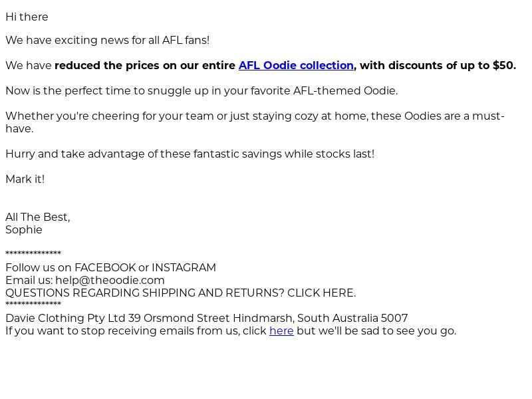The height and width of the screenshot is (399, 532).
Task: Click 'but we'll be sad to see you go' text
Action: pos(376,331)
